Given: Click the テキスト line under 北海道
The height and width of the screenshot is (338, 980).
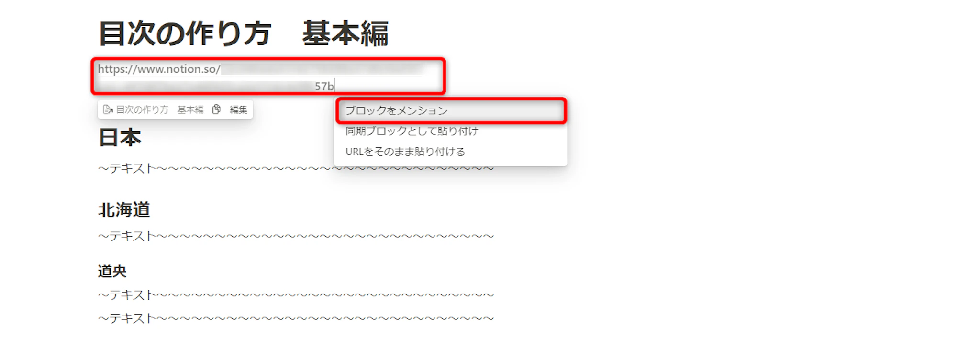Looking at the screenshot, I should point(296,236).
